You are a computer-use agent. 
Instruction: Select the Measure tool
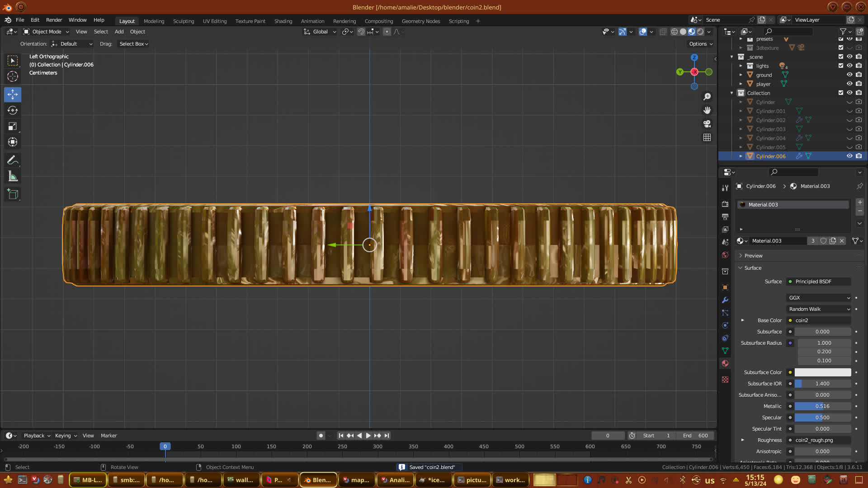(13, 177)
